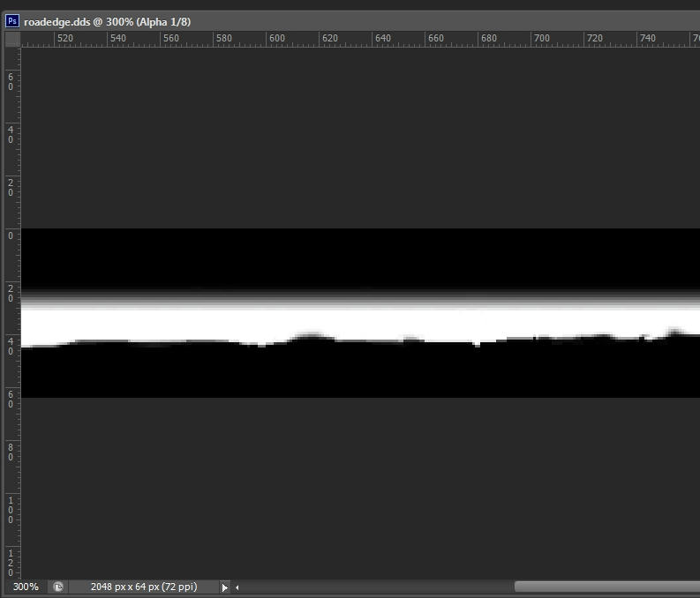Click the ruler origin corner box
The height and width of the screenshot is (598, 700).
(12, 39)
